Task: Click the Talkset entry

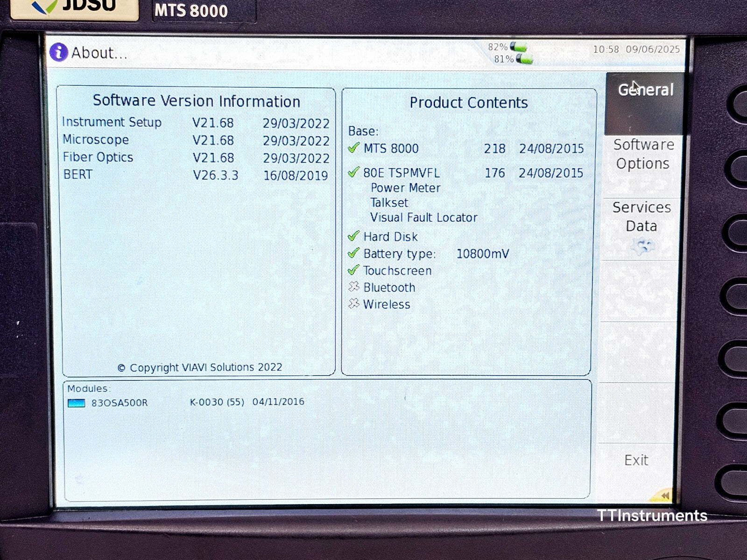Action: [x=389, y=203]
